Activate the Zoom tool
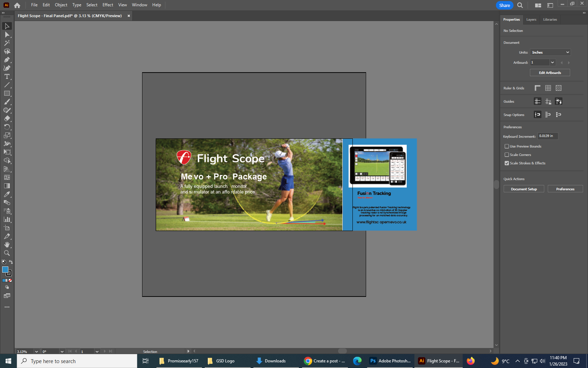The width and height of the screenshot is (588, 368). click(x=7, y=253)
